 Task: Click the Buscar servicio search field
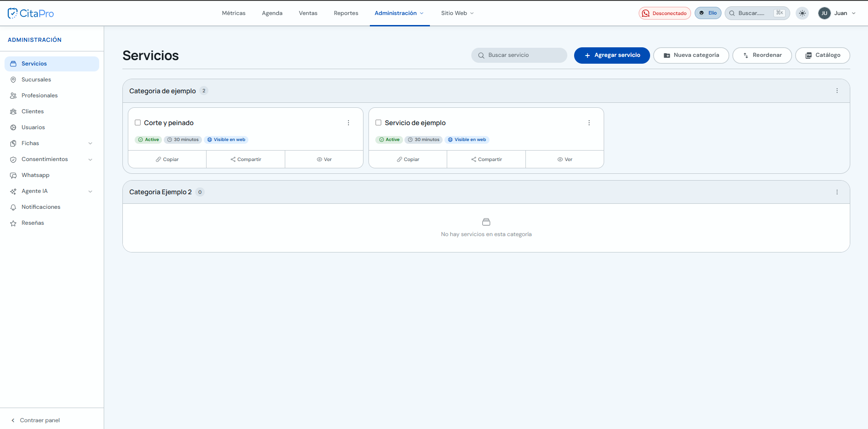coord(519,56)
